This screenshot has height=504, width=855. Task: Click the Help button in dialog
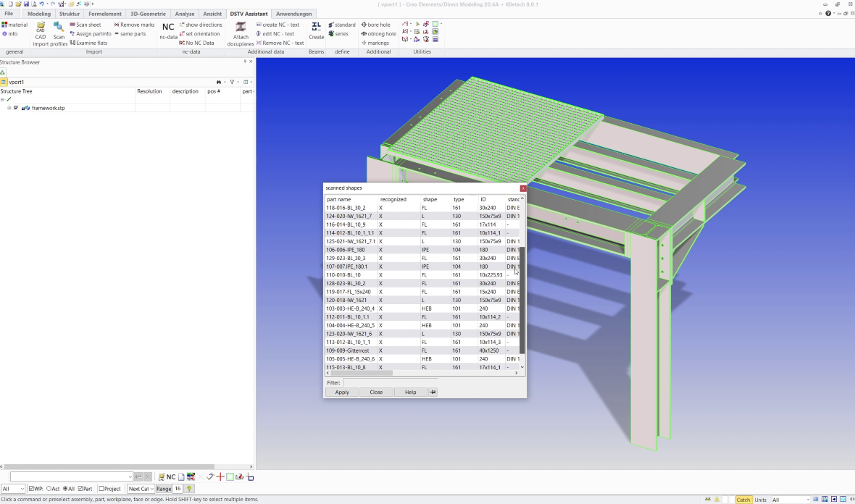[410, 392]
